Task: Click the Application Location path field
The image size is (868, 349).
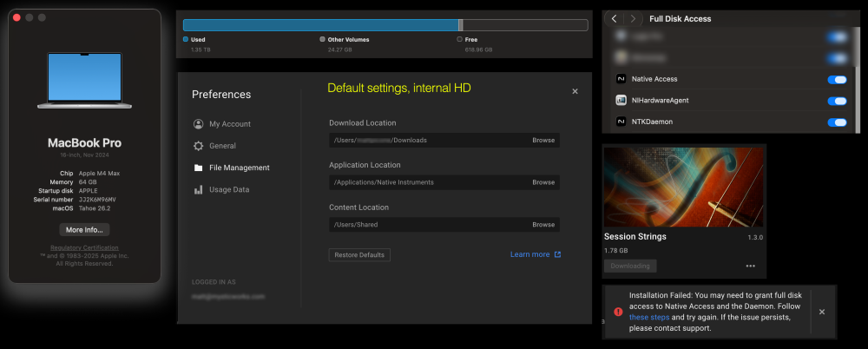Action: coord(444,182)
